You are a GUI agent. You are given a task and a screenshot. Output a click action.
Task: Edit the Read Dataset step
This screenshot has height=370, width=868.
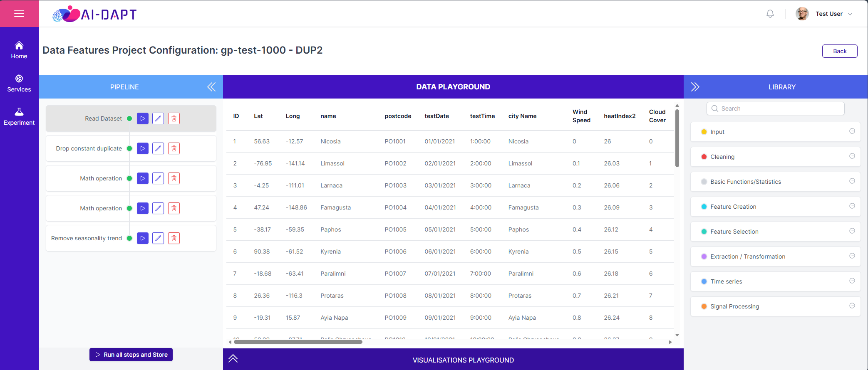(x=158, y=118)
